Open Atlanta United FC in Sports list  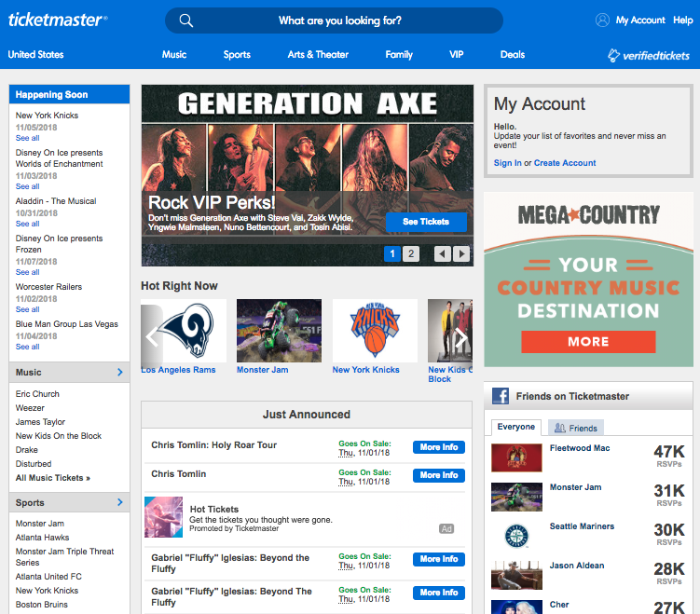48,577
